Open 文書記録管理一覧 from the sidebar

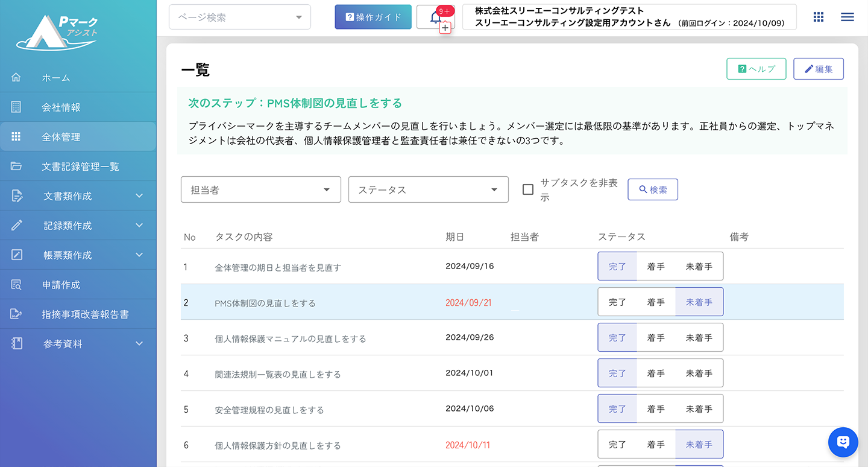pyautogui.click(x=80, y=167)
